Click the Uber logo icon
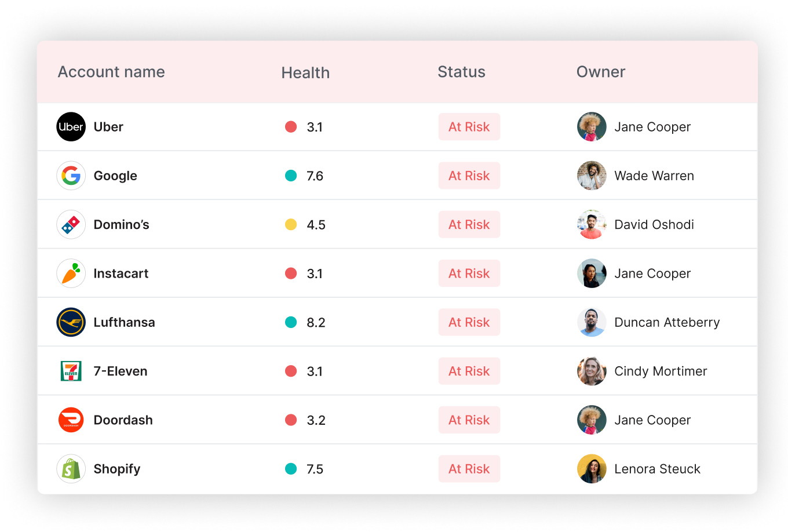788x532 pixels. click(x=71, y=127)
